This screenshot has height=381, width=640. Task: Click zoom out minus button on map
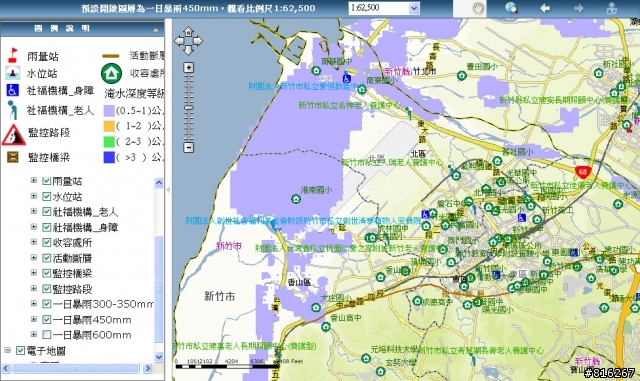[x=189, y=147]
